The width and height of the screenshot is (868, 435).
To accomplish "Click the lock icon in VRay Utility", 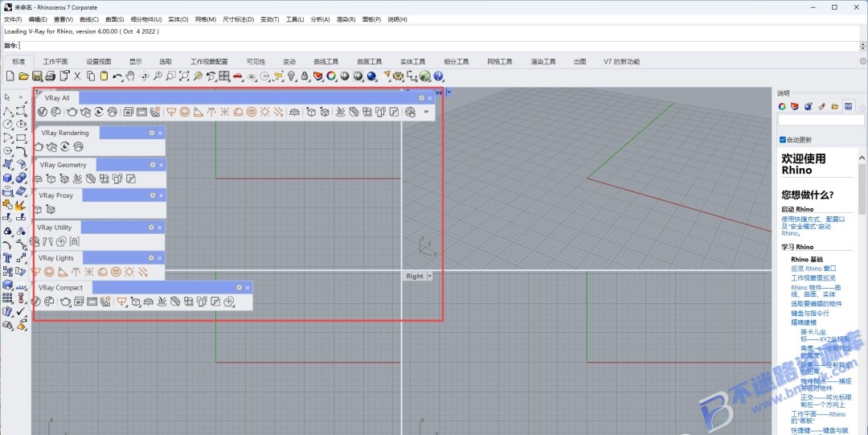I will (x=74, y=241).
